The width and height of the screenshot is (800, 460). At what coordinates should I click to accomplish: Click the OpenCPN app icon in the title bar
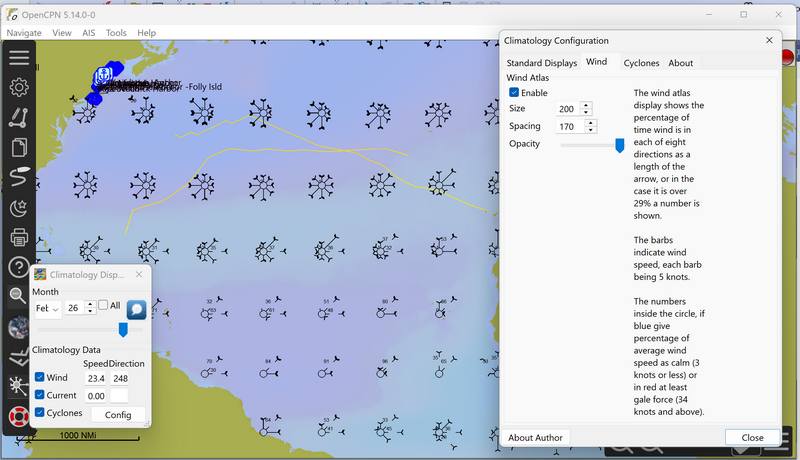(x=13, y=15)
